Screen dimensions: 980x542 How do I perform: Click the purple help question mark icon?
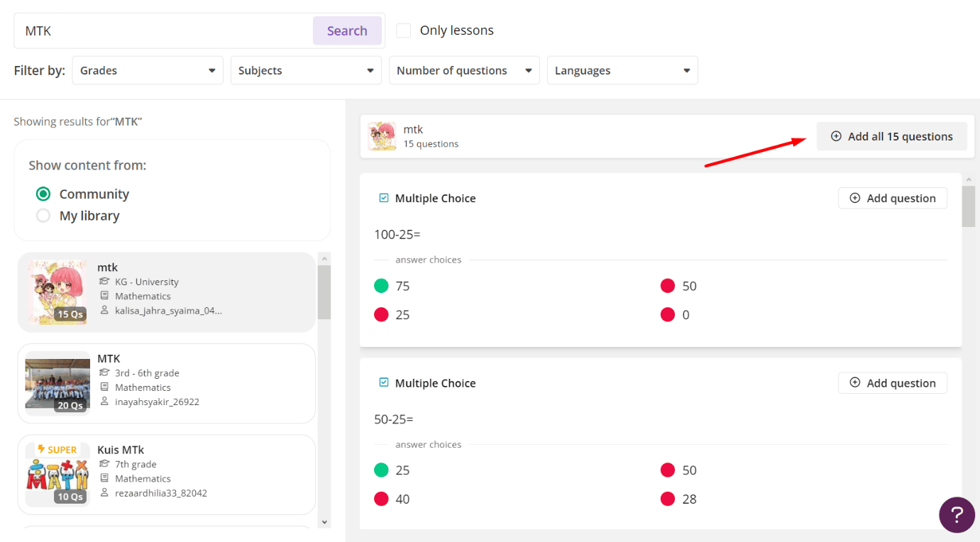[x=957, y=515]
